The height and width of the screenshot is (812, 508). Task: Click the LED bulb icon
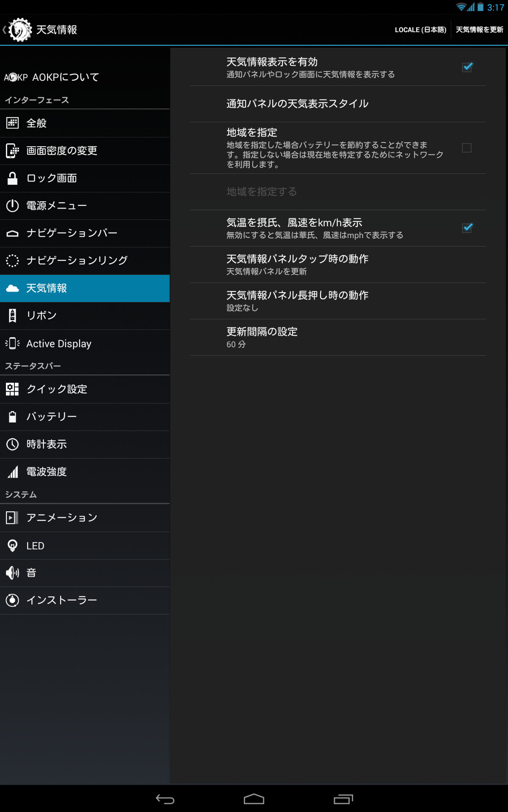point(13,546)
